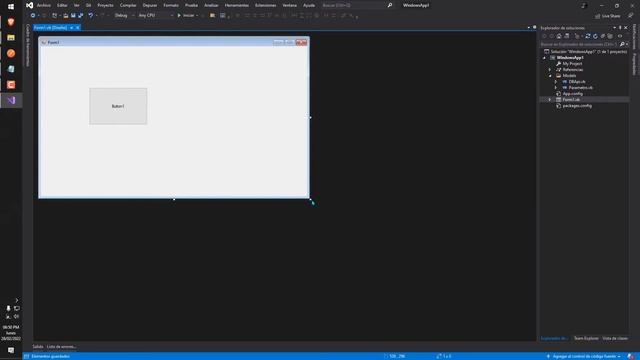Click Refresh icon in Solution Explorer
This screenshot has width=640, height=360.
(x=595, y=36)
